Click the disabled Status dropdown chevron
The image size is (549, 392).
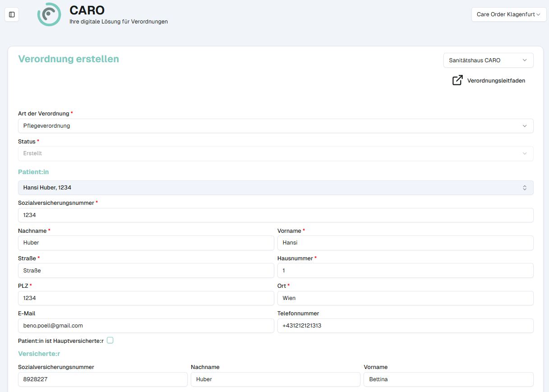click(525, 154)
